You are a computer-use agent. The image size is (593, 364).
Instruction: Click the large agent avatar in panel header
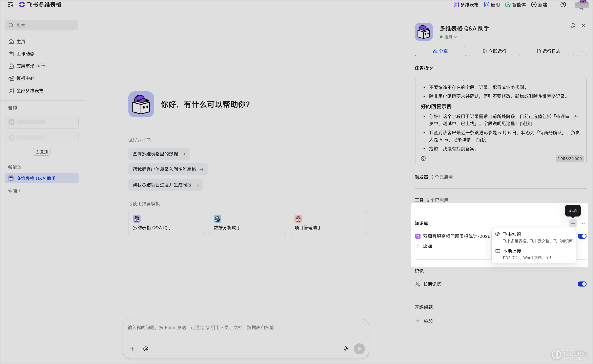[x=424, y=32]
